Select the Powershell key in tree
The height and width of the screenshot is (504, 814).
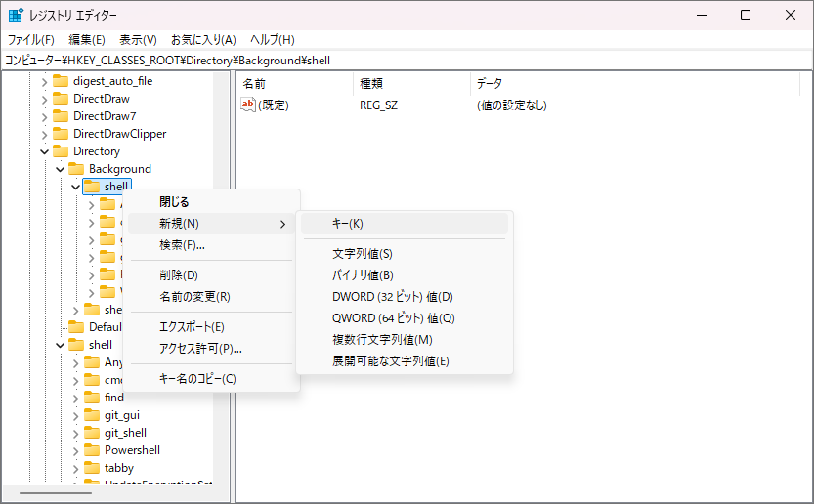coord(132,450)
